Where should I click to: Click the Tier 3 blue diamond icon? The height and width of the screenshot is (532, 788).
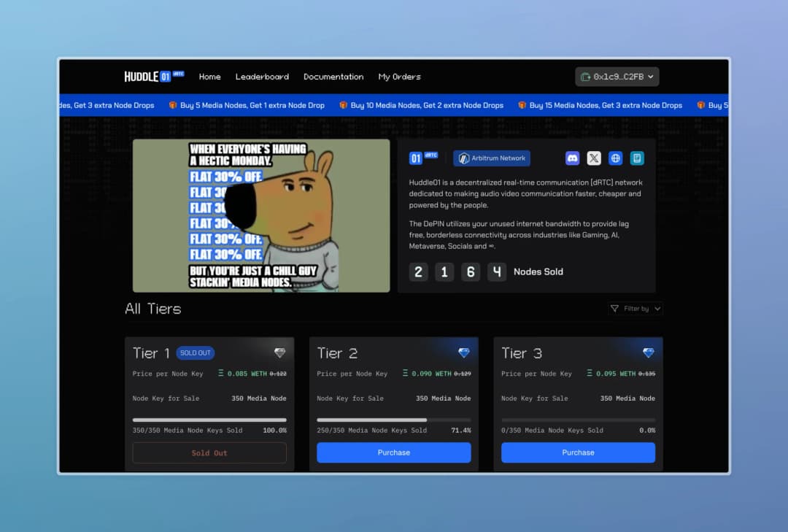pos(649,353)
